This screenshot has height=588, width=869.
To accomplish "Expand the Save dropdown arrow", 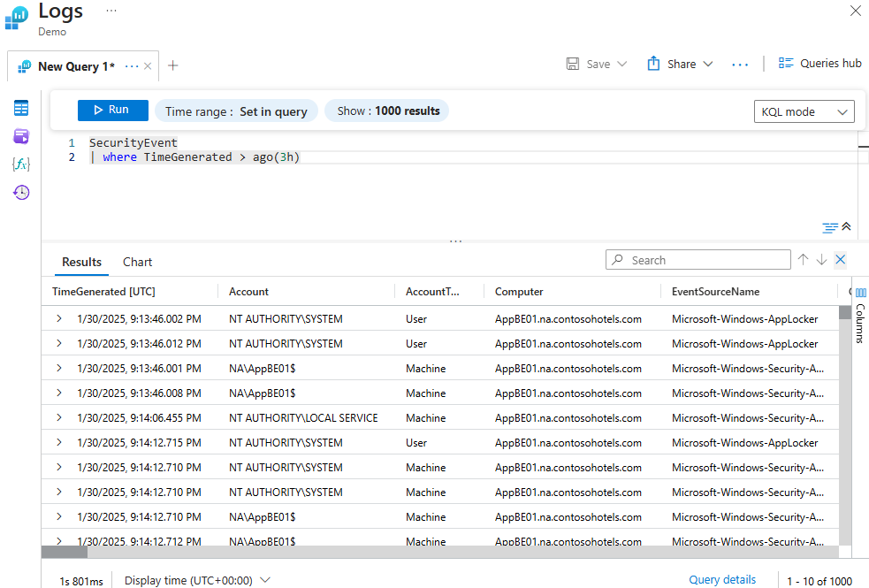I will pos(621,64).
